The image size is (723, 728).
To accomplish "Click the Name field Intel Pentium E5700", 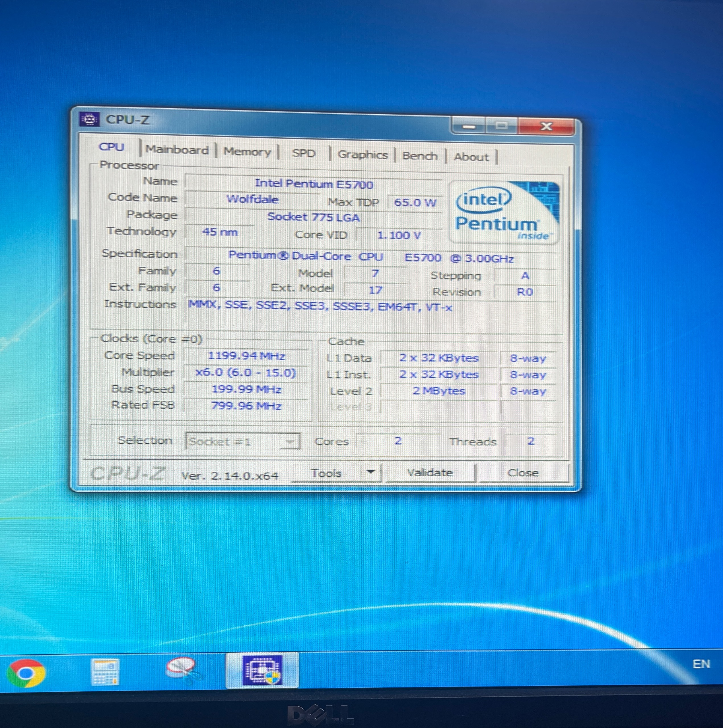I will click(313, 184).
